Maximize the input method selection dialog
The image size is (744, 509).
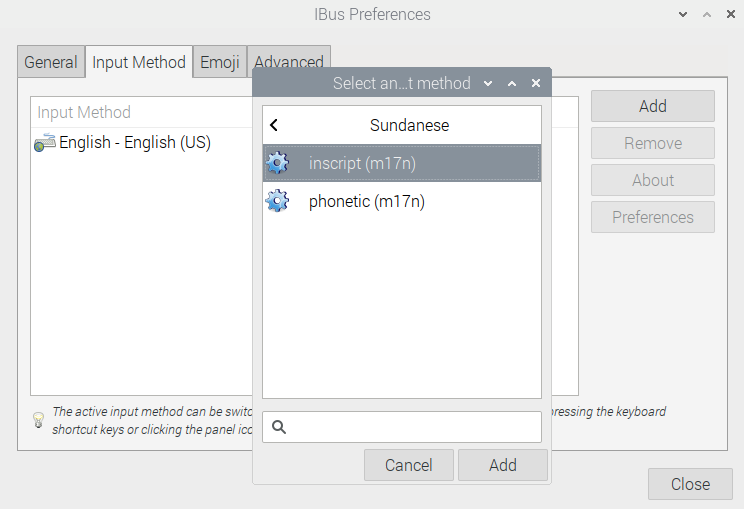[512, 84]
